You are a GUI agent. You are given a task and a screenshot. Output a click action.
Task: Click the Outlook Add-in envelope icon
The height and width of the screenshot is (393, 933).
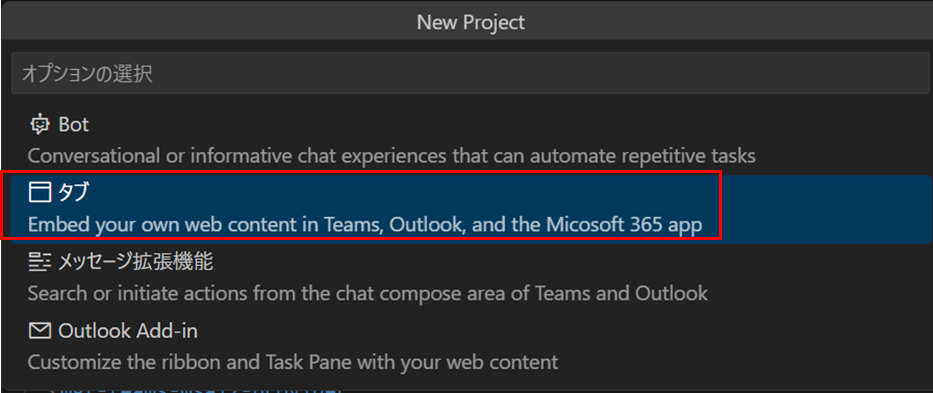[x=40, y=331]
